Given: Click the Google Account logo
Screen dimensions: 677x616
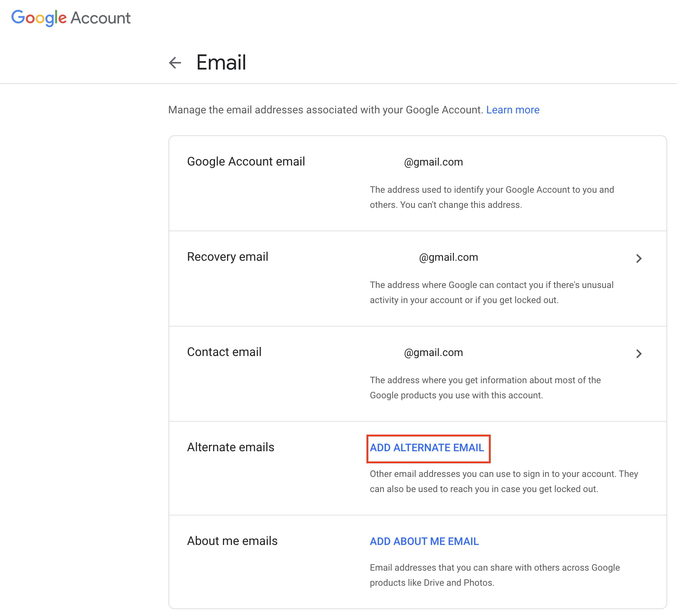Looking at the screenshot, I should 71,18.
